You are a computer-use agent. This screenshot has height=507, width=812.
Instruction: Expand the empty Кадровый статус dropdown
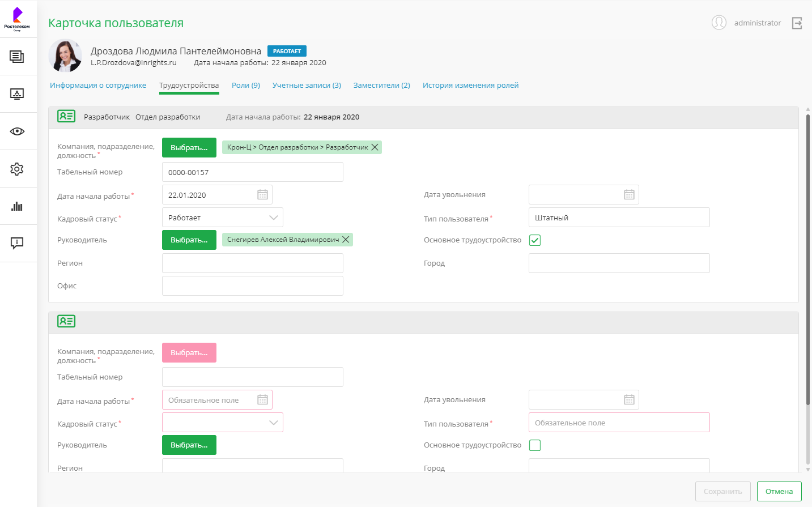223,423
